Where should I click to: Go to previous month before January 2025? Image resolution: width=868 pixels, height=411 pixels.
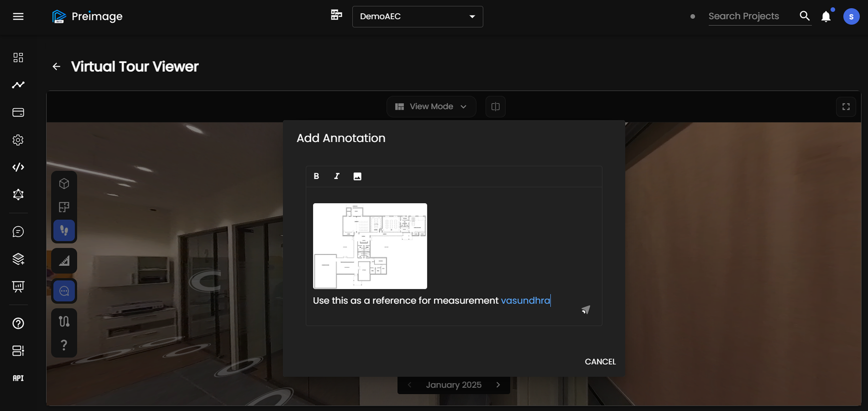tap(409, 385)
